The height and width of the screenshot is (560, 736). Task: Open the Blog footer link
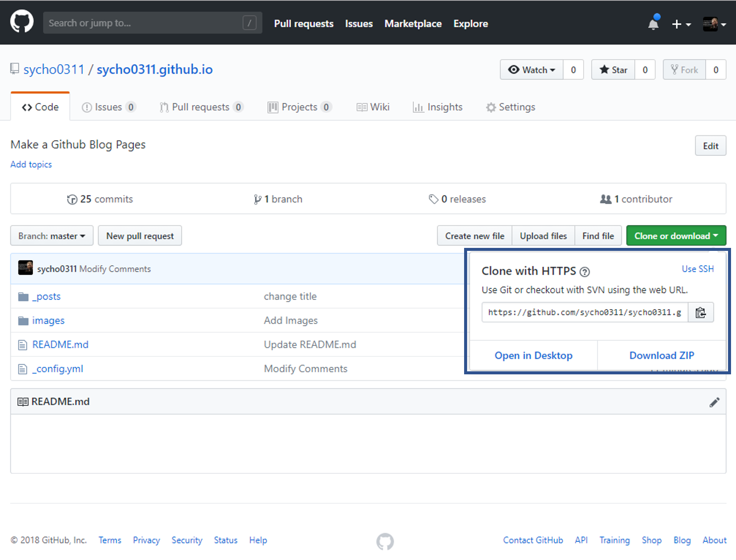682,540
